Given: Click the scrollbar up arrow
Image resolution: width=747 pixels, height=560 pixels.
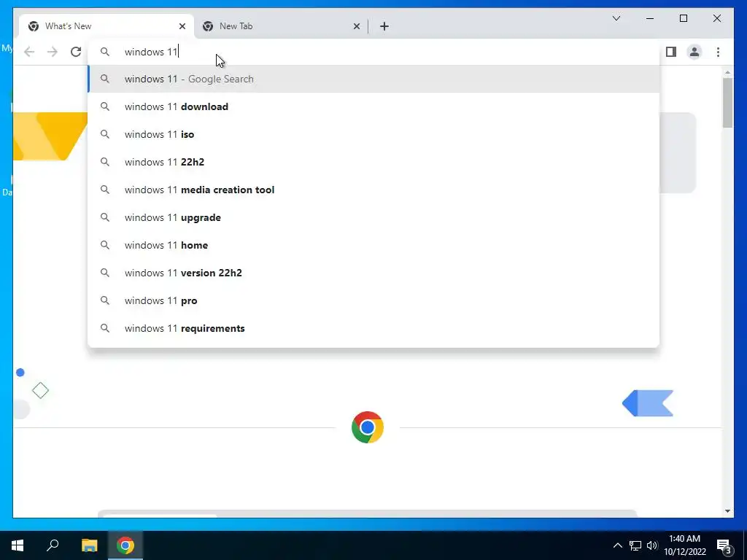Looking at the screenshot, I should [x=727, y=72].
